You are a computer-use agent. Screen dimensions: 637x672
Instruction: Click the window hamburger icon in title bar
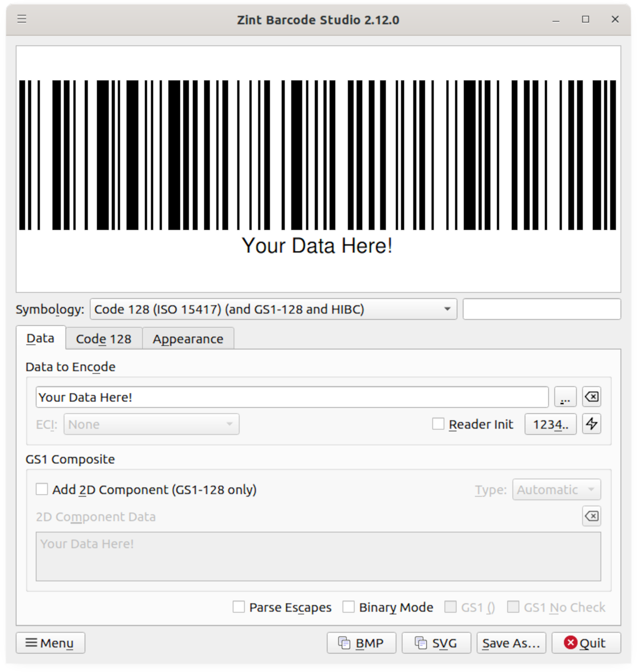(22, 19)
